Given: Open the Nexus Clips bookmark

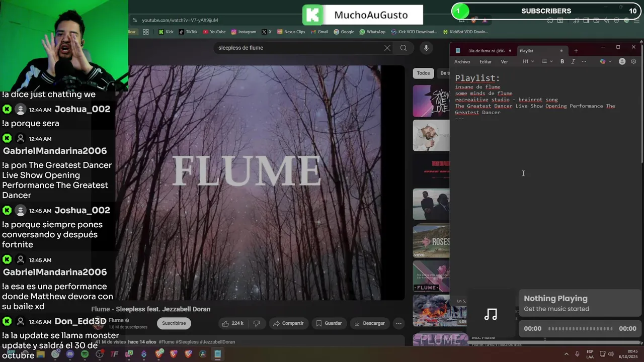Looking at the screenshot, I should (x=291, y=32).
